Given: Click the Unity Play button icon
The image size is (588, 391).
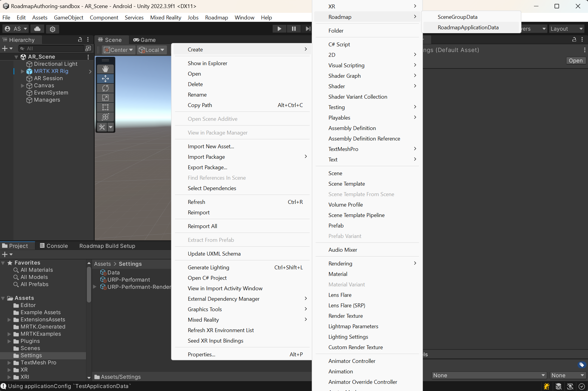Looking at the screenshot, I should [279, 29].
